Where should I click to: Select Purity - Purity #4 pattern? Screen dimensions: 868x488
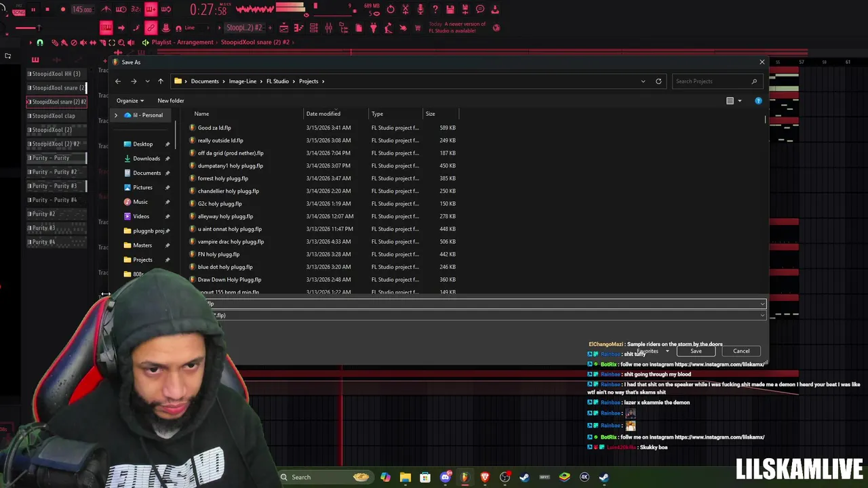[x=56, y=200]
